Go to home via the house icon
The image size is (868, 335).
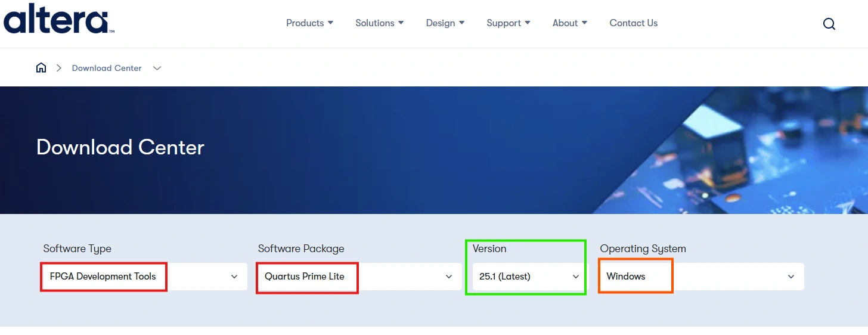pyautogui.click(x=41, y=68)
